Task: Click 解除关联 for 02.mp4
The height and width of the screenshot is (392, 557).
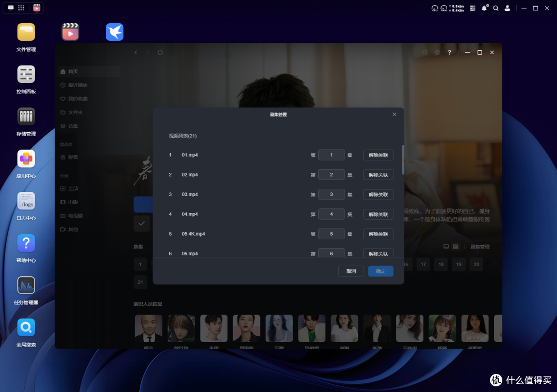Action: pos(379,175)
